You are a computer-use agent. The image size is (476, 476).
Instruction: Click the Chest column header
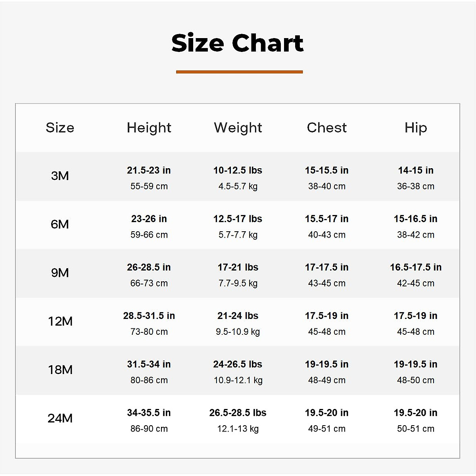point(326,128)
